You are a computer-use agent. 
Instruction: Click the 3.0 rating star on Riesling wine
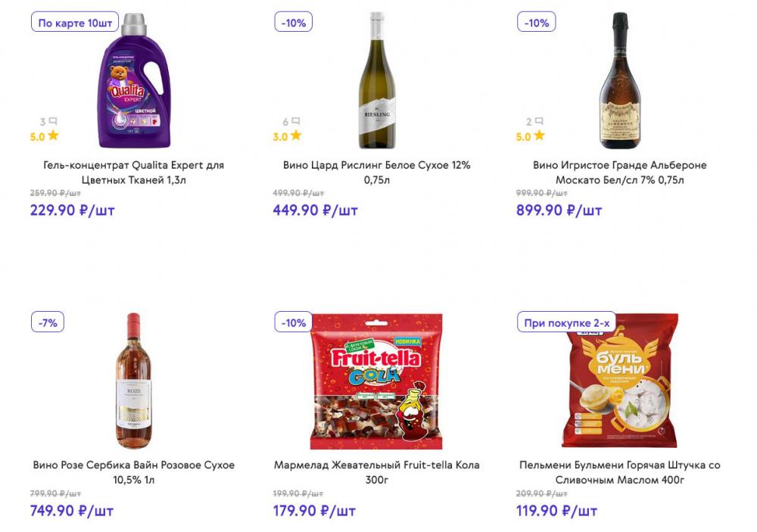(x=296, y=136)
